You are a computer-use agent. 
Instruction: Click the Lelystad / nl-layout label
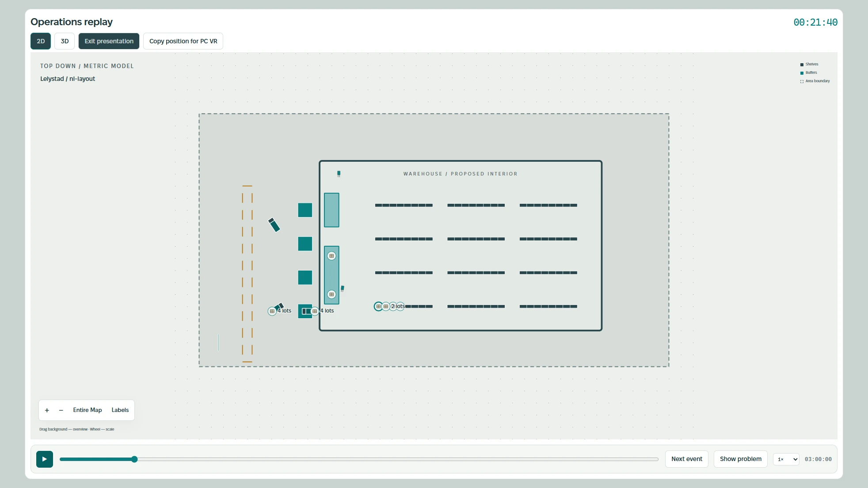coord(68,79)
